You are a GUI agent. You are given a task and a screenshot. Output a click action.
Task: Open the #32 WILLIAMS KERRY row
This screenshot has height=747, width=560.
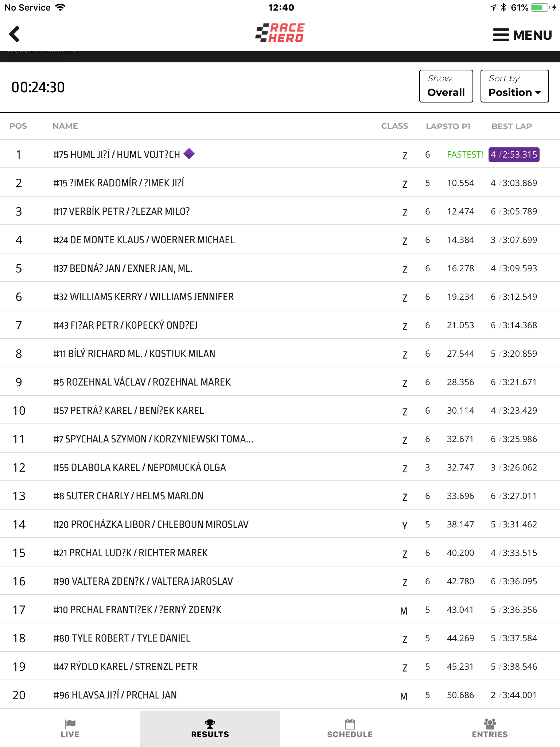(x=280, y=297)
